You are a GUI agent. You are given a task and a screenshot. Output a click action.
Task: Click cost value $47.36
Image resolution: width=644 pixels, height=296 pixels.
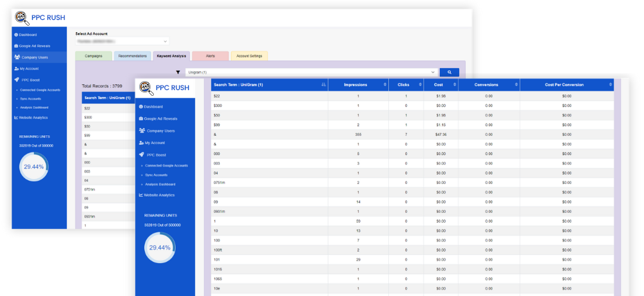pyautogui.click(x=440, y=134)
